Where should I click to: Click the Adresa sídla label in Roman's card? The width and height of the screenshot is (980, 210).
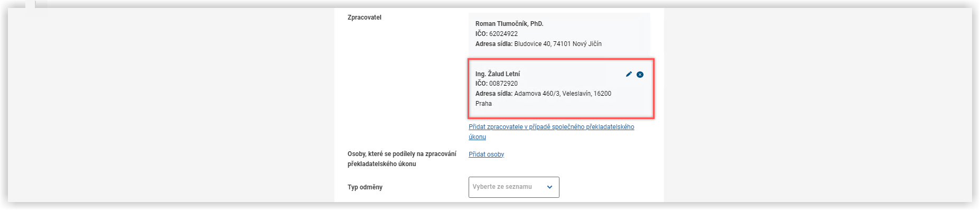pyautogui.click(x=494, y=44)
